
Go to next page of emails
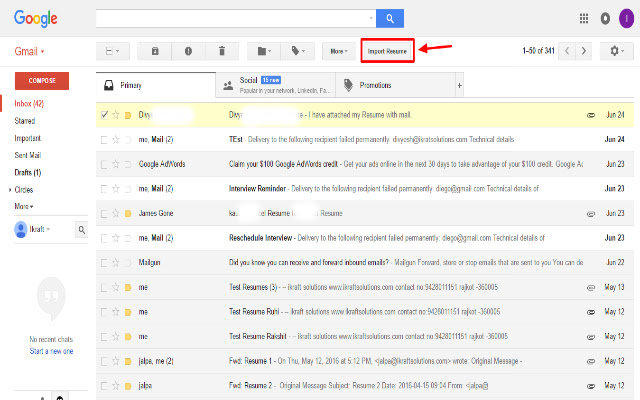(584, 51)
